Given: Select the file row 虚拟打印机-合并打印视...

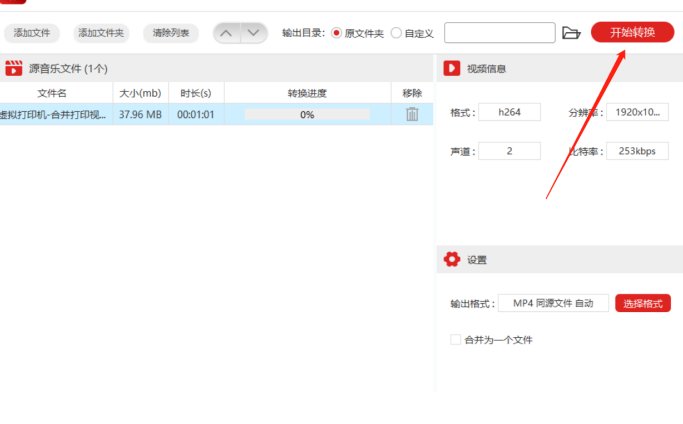Looking at the screenshot, I should click(x=216, y=114).
